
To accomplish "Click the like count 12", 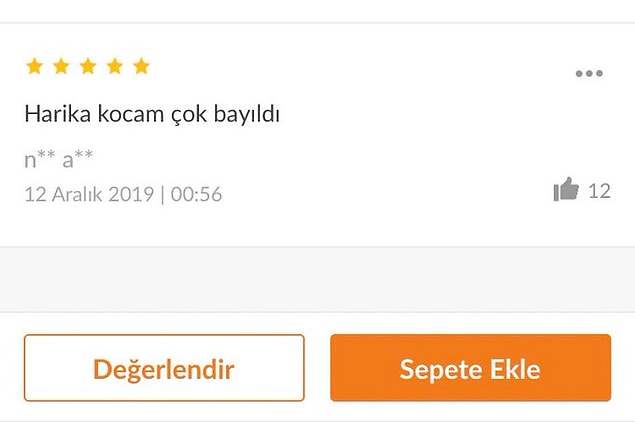I will 599,191.
